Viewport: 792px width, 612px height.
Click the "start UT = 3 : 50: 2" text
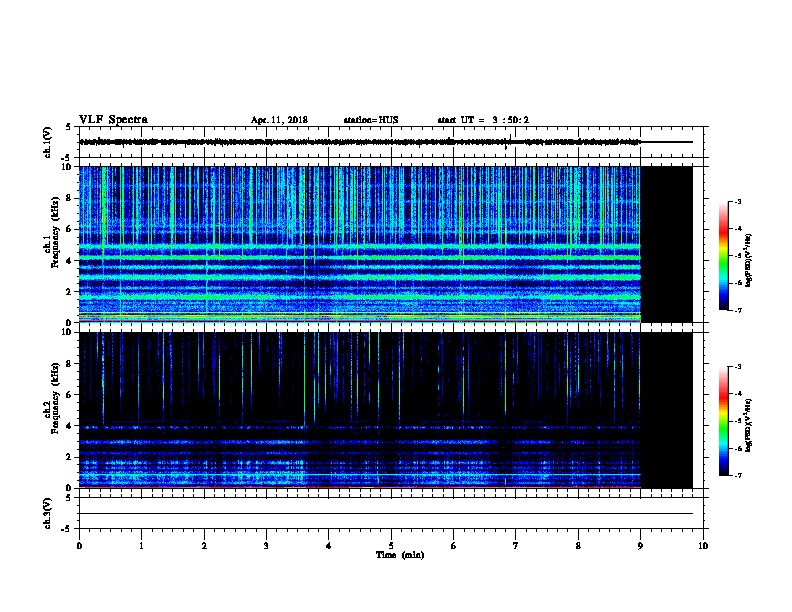click(x=483, y=120)
